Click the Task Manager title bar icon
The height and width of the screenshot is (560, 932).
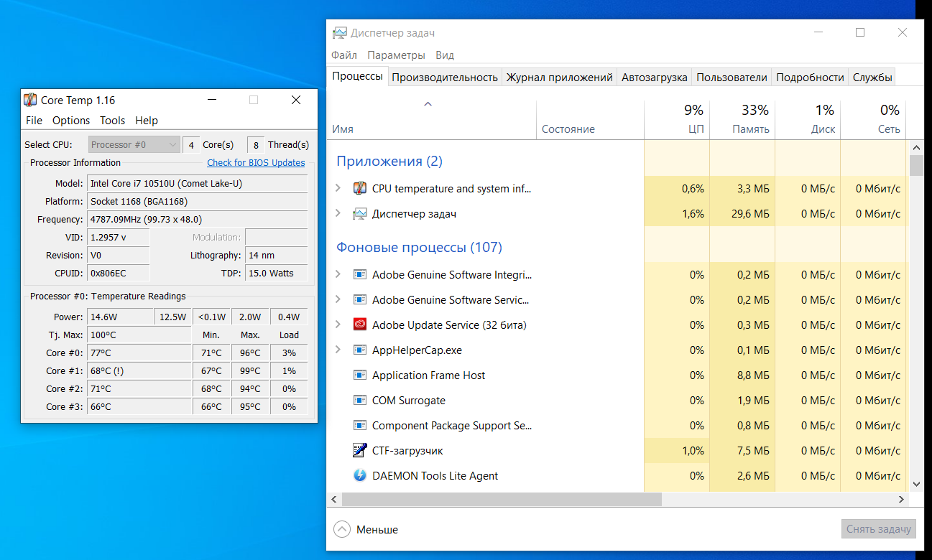tap(340, 33)
